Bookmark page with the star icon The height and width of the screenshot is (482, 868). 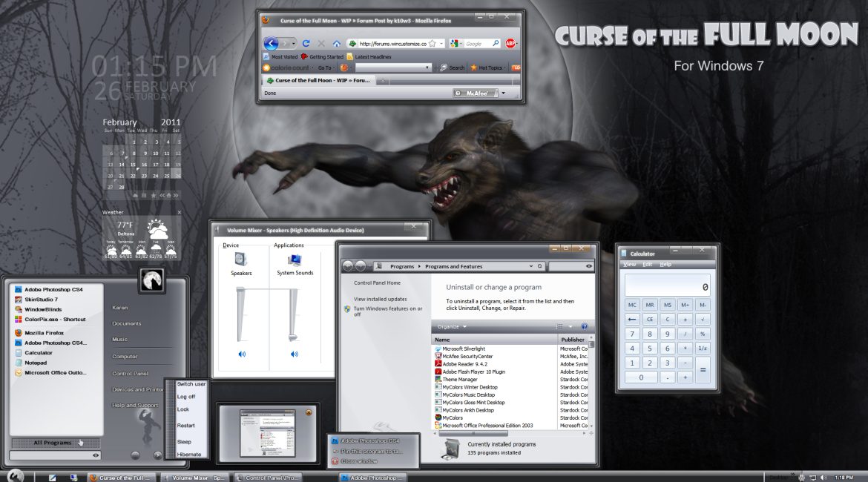coord(433,43)
